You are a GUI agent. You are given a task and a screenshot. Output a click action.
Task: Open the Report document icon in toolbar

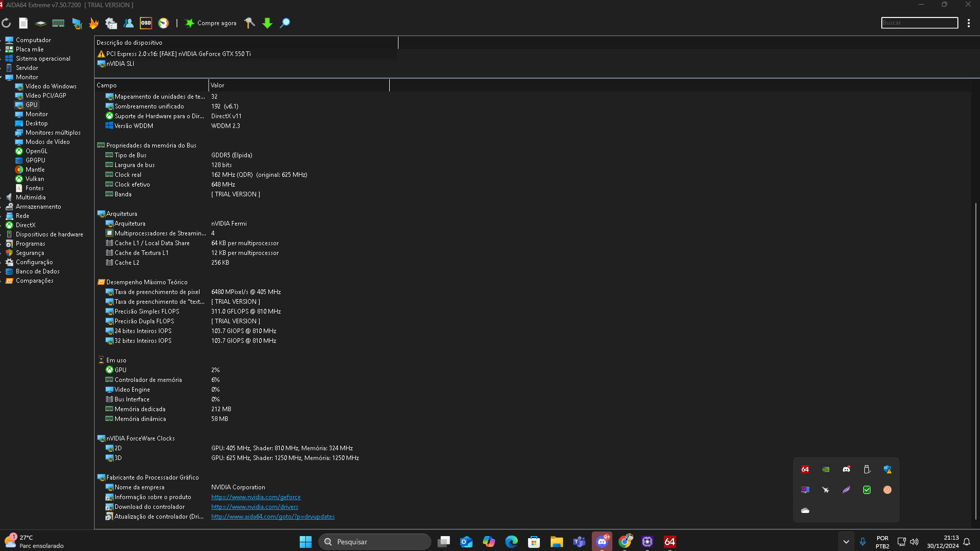23,23
